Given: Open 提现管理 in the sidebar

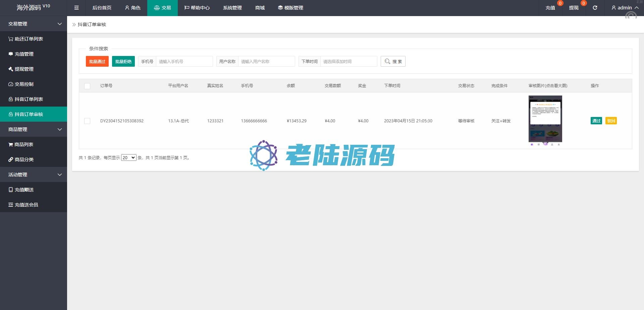Looking at the screenshot, I should tap(24, 69).
